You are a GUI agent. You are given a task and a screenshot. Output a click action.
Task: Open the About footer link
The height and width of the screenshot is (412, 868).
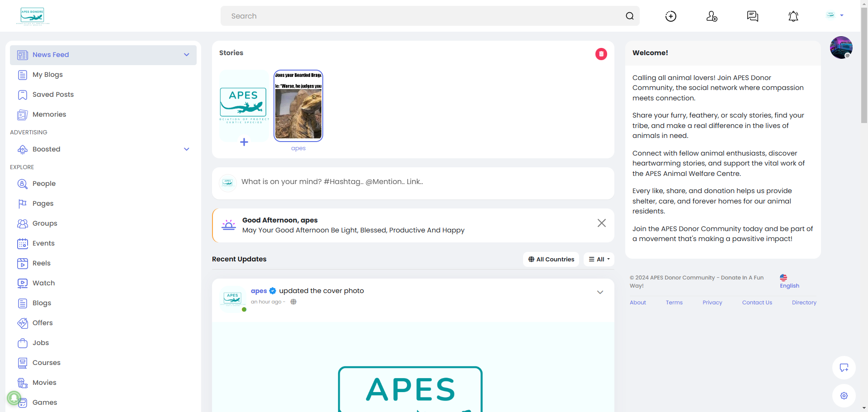(x=638, y=303)
